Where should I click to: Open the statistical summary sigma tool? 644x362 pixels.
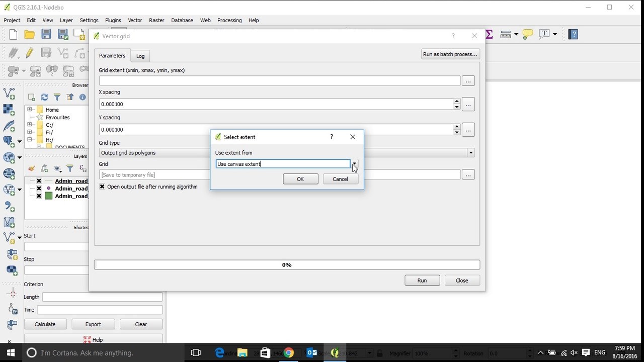click(489, 34)
